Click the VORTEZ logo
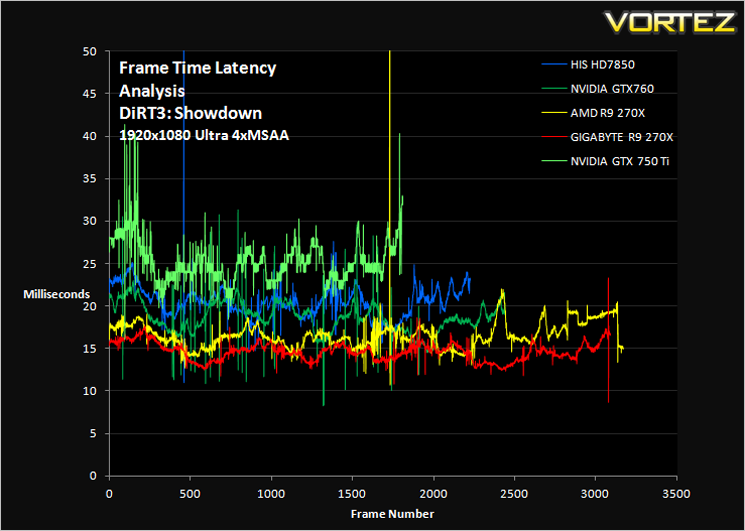The height and width of the screenshot is (531, 745). pos(671,22)
